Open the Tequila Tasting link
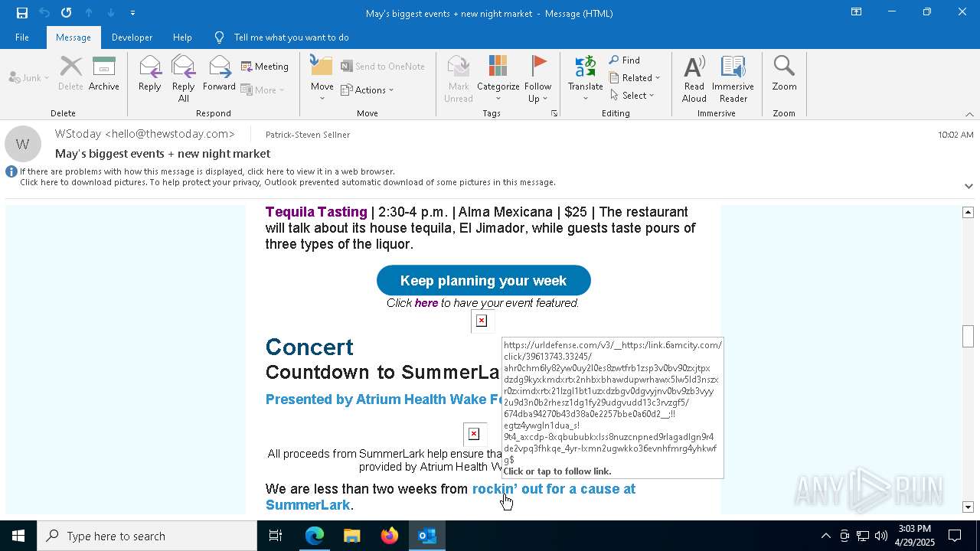The image size is (980, 551). [x=316, y=212]
